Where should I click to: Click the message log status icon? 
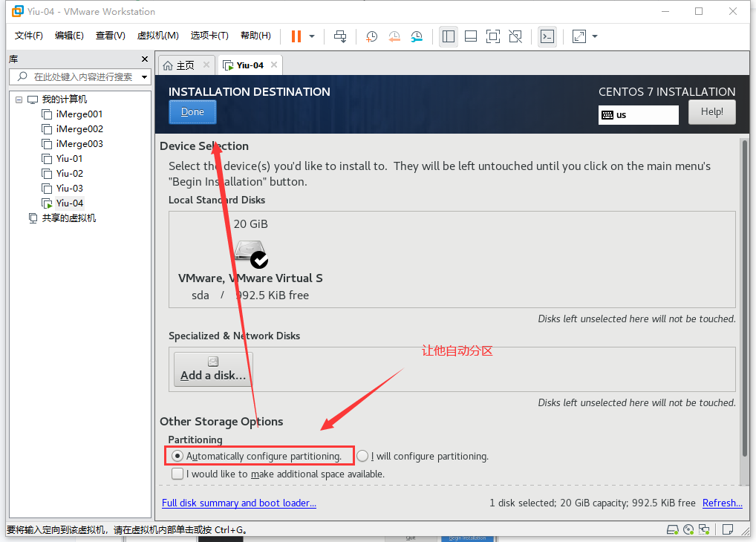[728, 529]
